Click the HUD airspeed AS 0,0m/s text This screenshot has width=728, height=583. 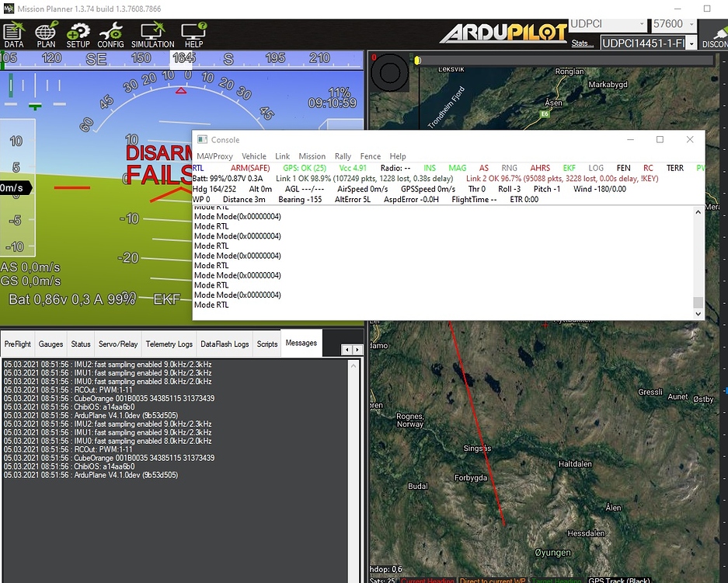click(30, 267)
